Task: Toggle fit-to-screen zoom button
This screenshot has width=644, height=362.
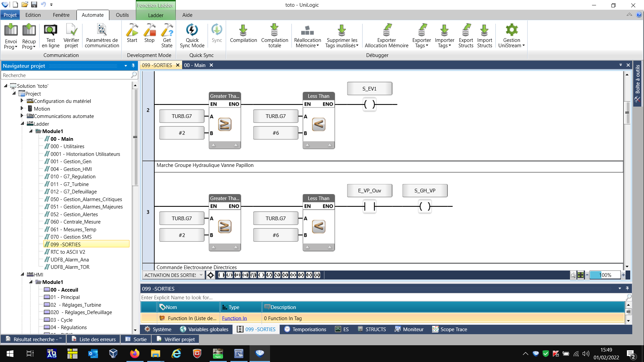Action: (x=581, y=275)
